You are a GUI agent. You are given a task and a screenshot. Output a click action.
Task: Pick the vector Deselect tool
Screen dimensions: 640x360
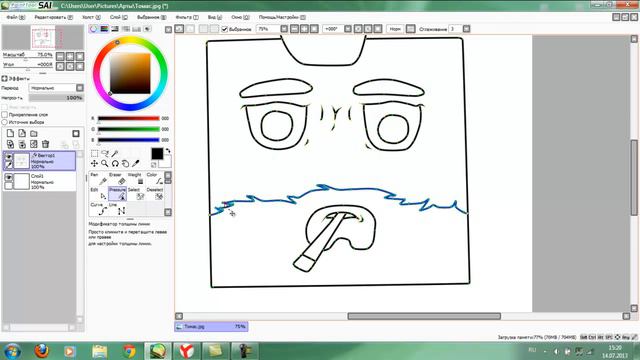pos(154,194)
